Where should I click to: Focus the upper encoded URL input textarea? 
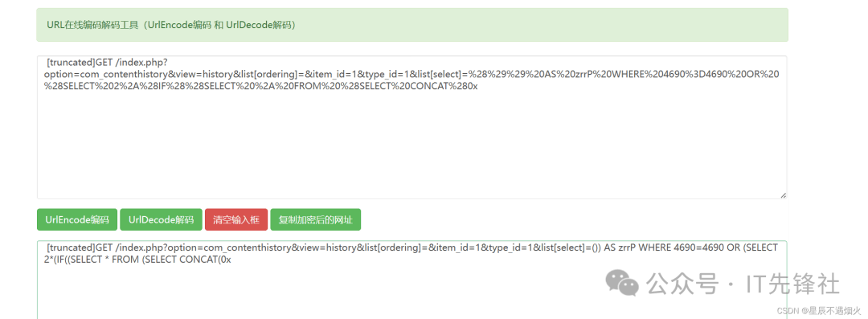pyautogui.click(x=411, y=127)
